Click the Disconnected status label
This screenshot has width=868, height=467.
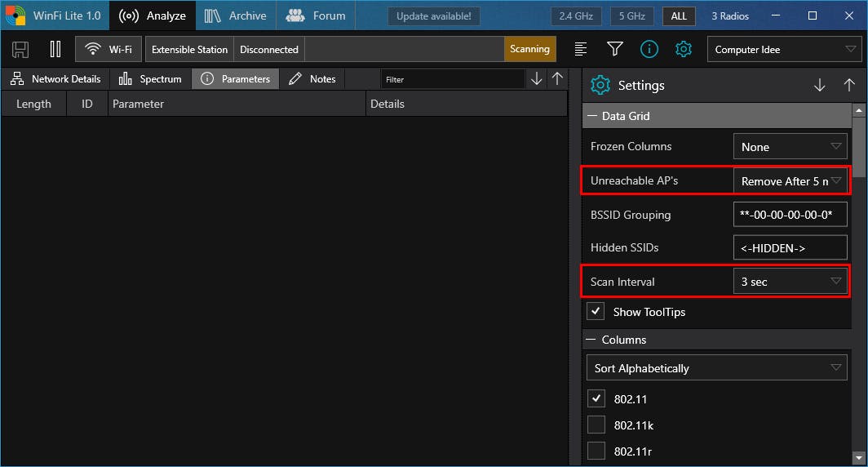pos(269,49)
